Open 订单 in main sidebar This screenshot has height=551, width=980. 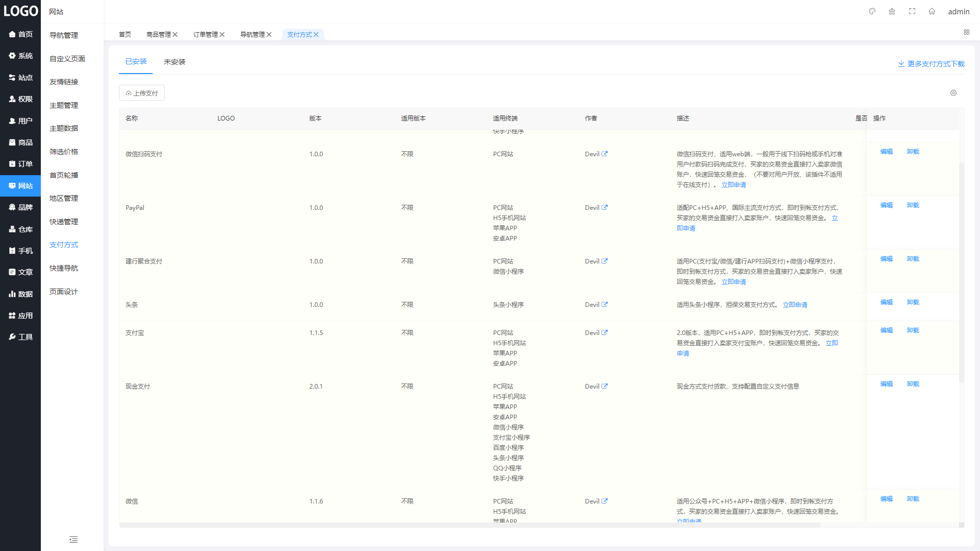point(20,164)
